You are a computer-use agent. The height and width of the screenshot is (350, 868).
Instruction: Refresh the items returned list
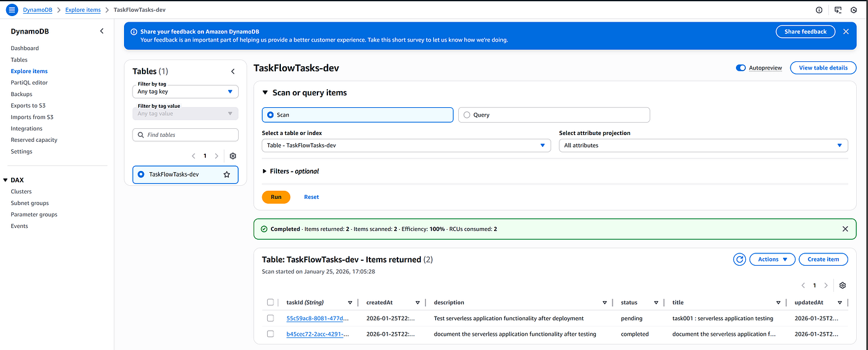click(x=739, y=260)
